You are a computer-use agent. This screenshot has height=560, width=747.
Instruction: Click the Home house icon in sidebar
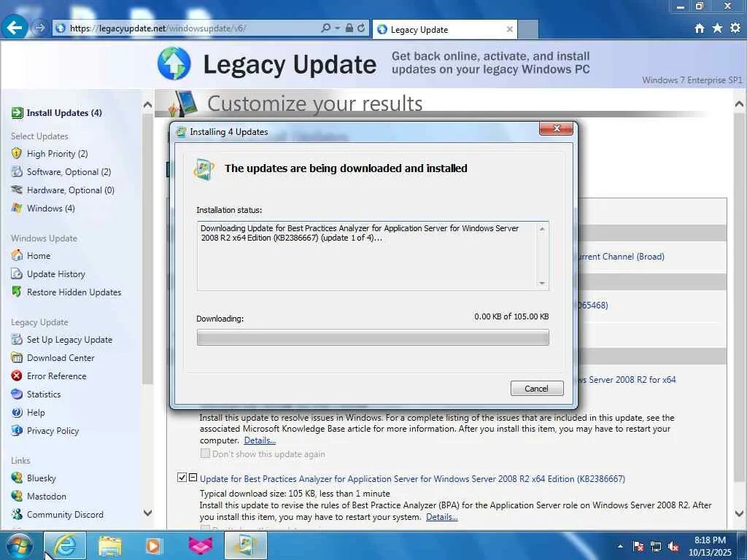coord(17,255)
